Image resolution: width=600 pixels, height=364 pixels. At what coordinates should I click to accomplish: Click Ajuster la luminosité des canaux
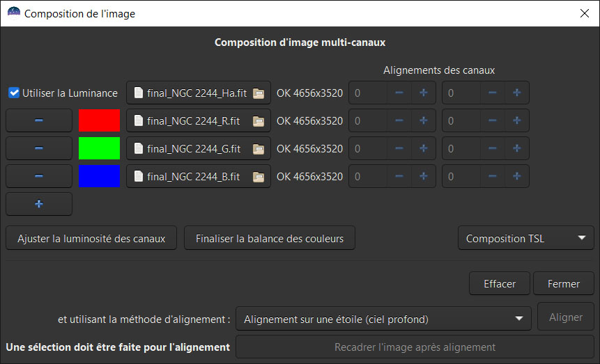tap(91, 238)
